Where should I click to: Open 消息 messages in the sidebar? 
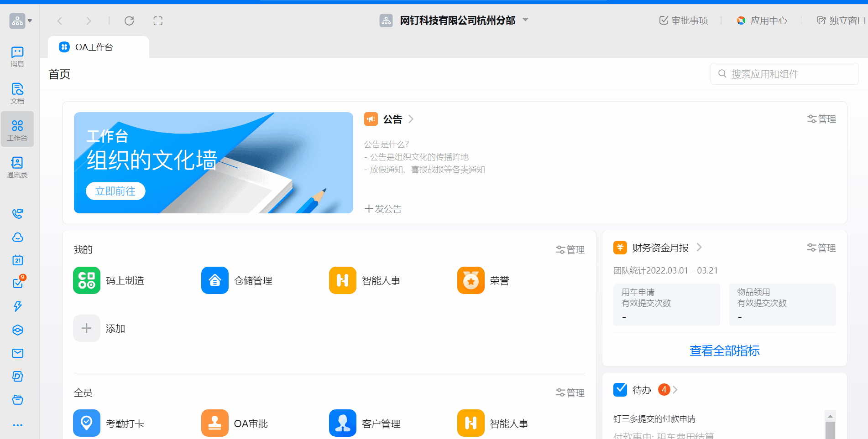tap(17, 57)
